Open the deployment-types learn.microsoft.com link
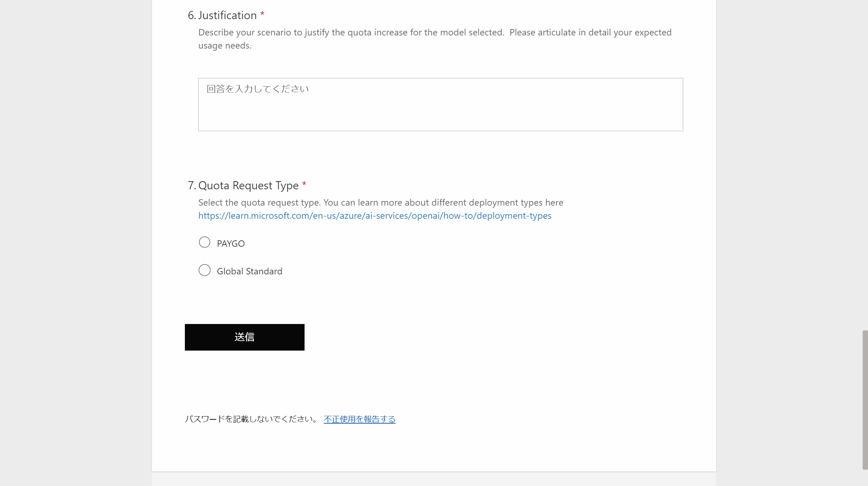868x486 pixels. tap(375, 216)
